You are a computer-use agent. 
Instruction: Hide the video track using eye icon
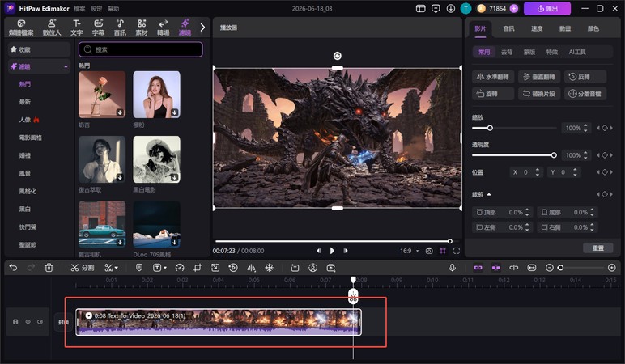pyautogui.click(x=28, y=321)
